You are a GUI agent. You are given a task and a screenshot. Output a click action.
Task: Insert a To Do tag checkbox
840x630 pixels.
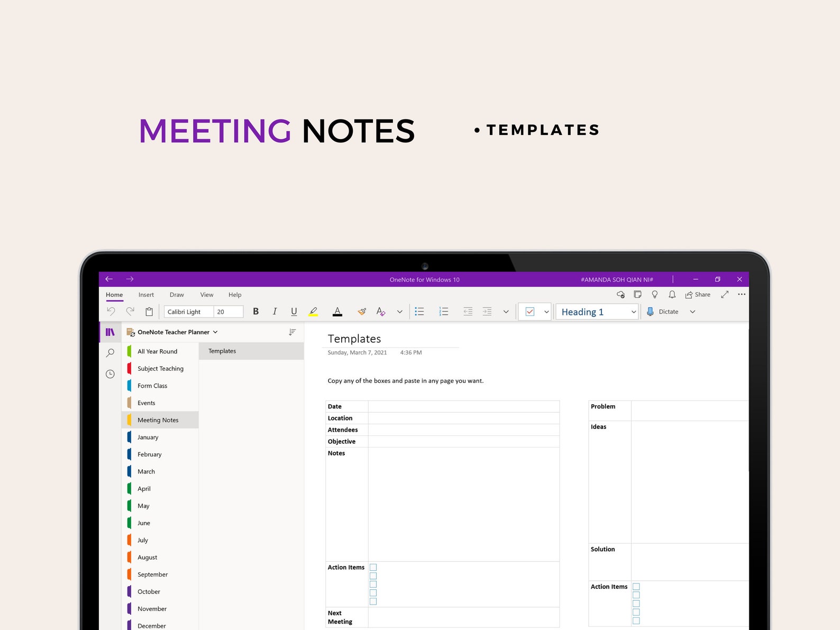click(x=529, y=312)
